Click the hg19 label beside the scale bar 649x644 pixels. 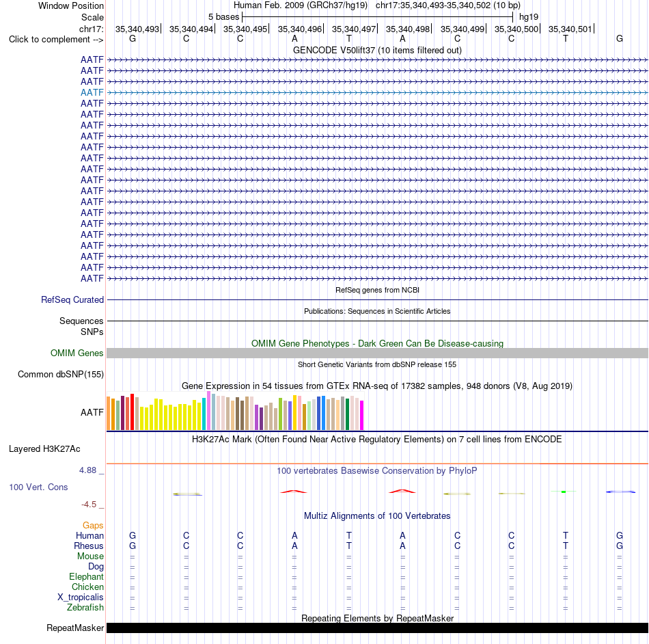[529, 17]
